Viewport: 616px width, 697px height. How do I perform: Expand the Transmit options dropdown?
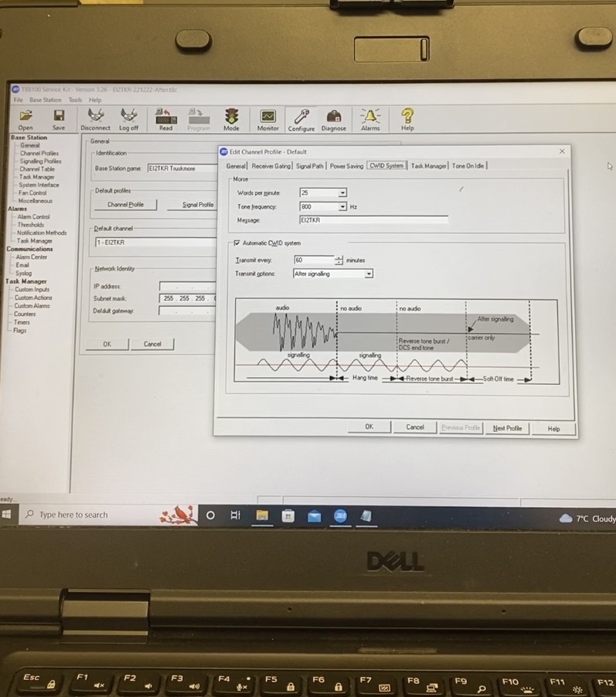369,274
